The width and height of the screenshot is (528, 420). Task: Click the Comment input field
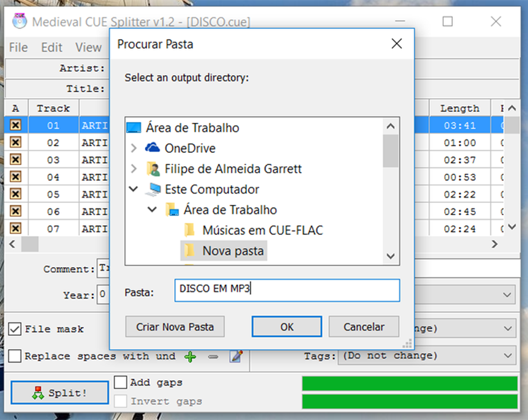click(x=103, y=268)
